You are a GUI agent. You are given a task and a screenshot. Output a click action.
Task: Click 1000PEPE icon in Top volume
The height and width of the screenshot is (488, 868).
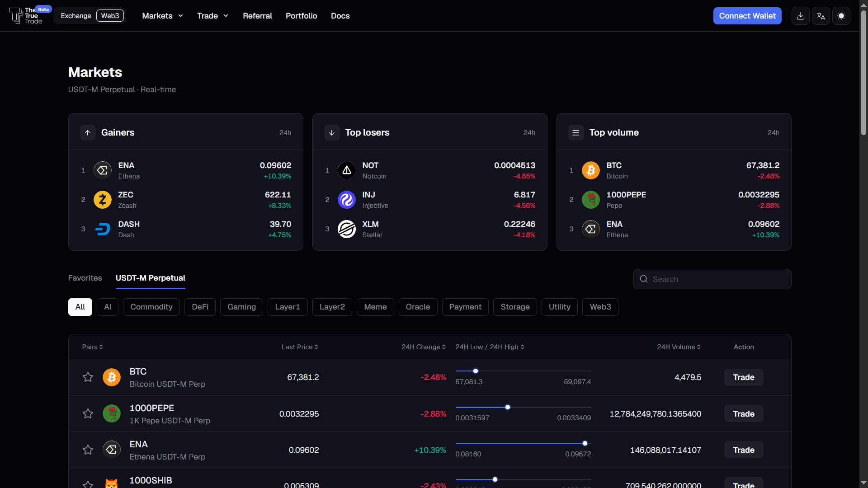tap(591, 200)
